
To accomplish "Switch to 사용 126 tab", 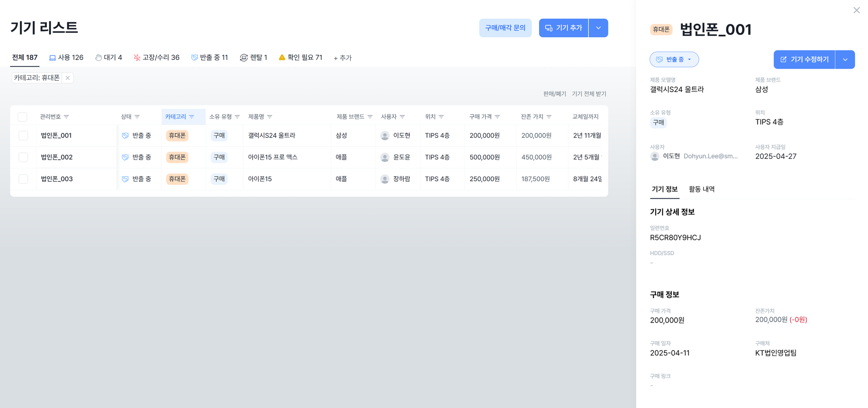I will click(66, 58).
